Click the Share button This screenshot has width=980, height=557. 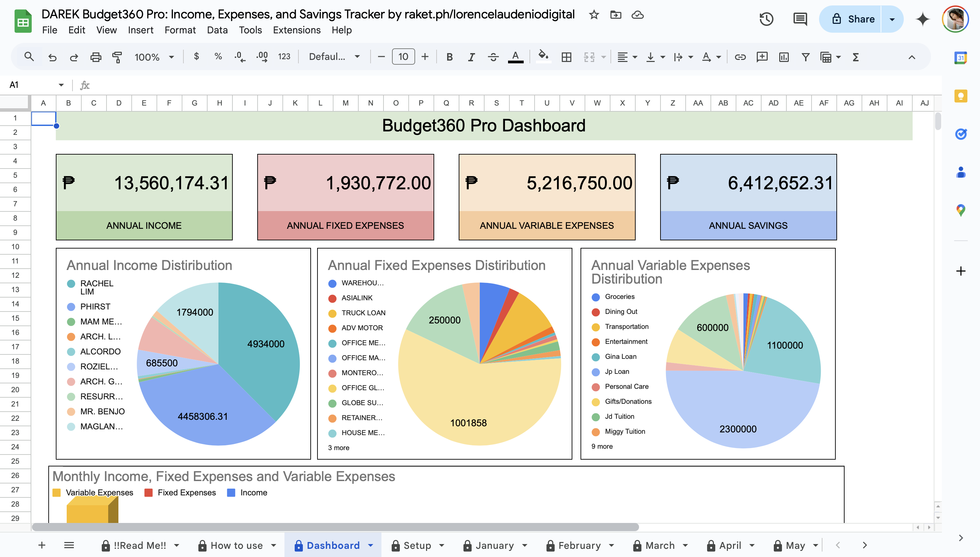853,19
